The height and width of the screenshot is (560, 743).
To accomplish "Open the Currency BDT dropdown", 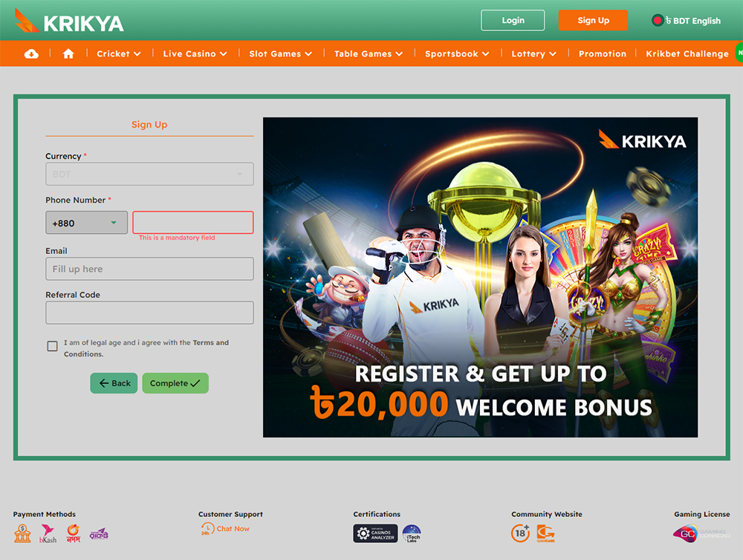I will [x=150, y=174].
